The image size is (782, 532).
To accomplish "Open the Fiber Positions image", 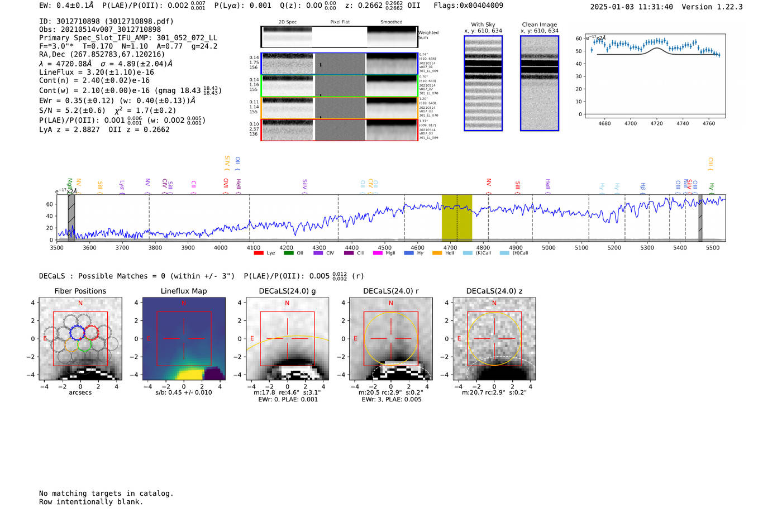I will coord(80,339).
